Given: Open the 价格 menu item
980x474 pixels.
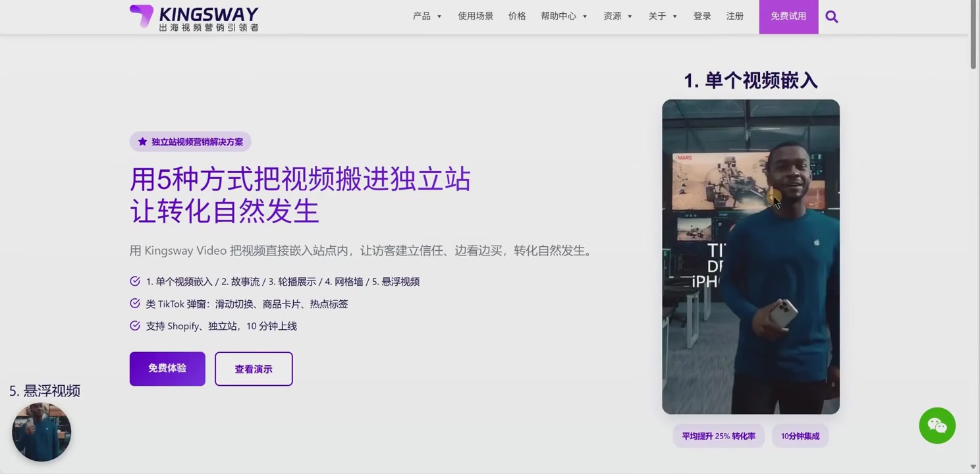Looking at the screenshot, I should pos(517,16).
